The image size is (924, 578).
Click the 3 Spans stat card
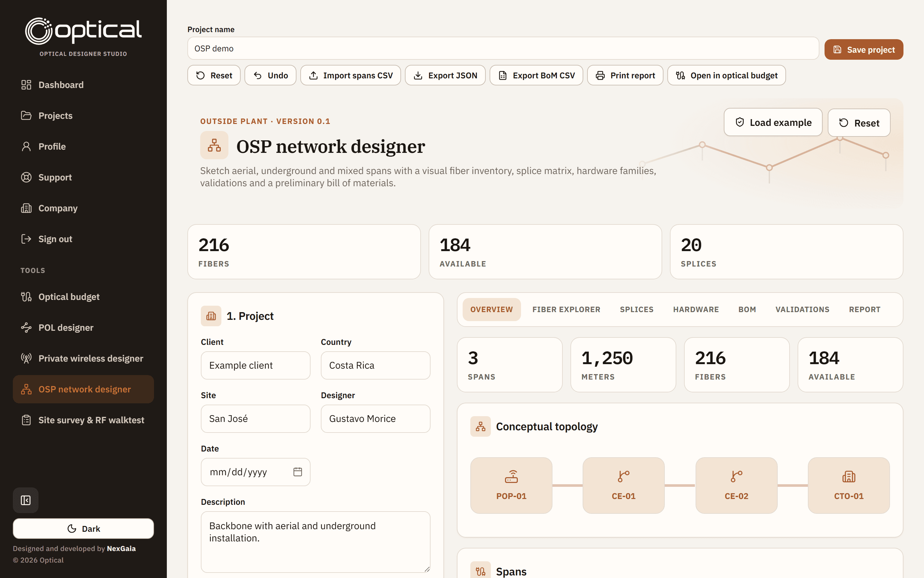coord(510,365)
